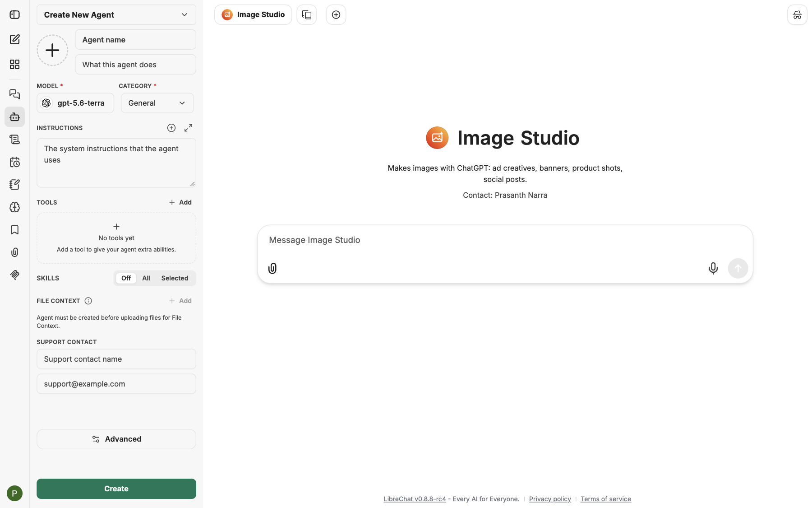This screenshot has width=812, height=508.
Task: Toggle the sidebar panel icon
Action: pyautogui.click(x=14, y=15)
